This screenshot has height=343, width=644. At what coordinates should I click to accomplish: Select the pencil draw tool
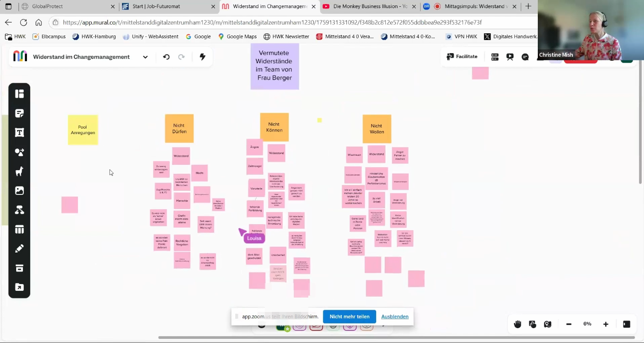[x=19, y=249]
